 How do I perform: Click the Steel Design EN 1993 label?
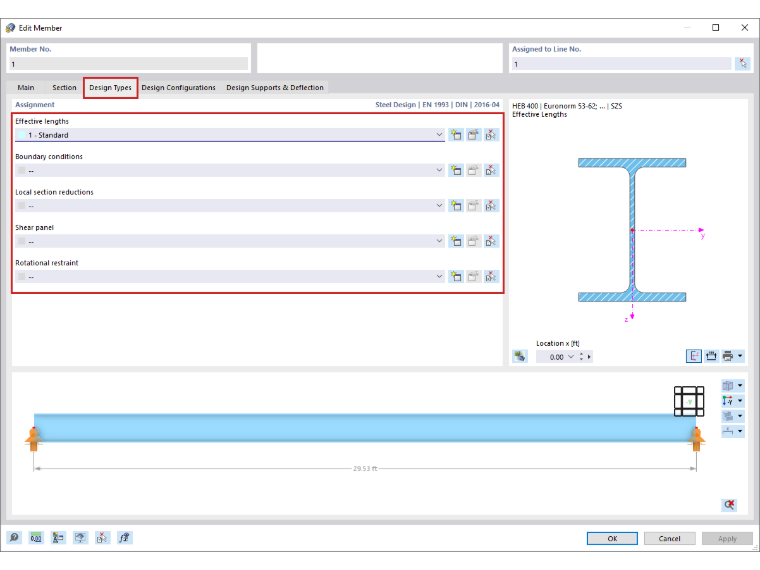pos(437,105)
